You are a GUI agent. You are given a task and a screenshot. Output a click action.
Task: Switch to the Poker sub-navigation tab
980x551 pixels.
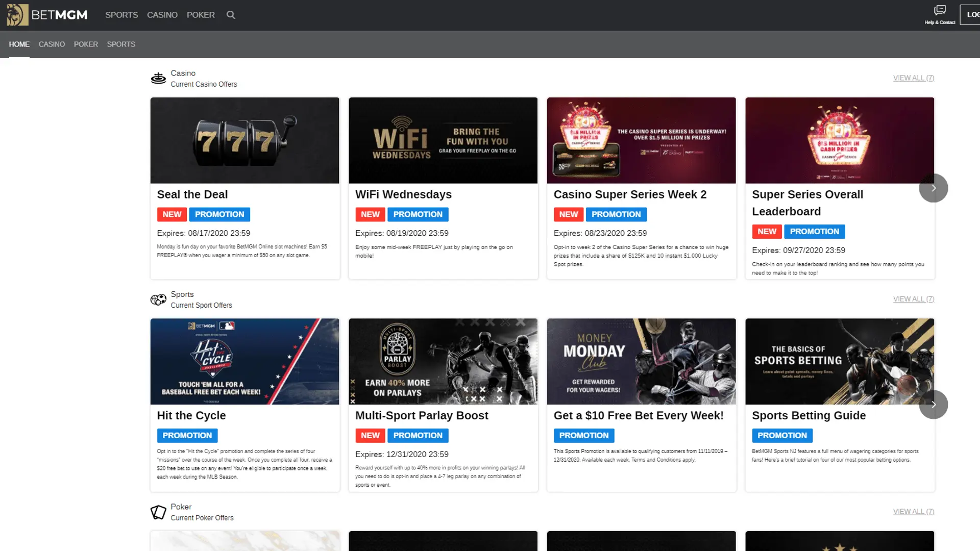pos(86,44)
